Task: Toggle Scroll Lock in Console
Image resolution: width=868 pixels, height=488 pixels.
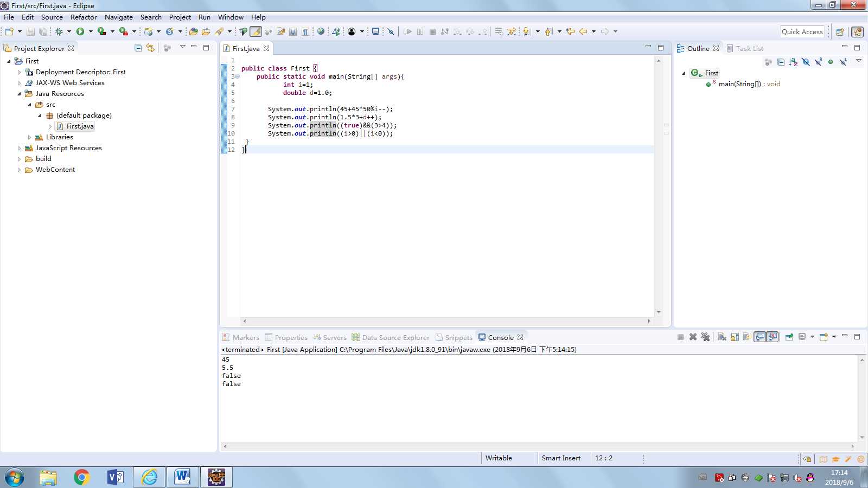Action: [x=735, y=337]
